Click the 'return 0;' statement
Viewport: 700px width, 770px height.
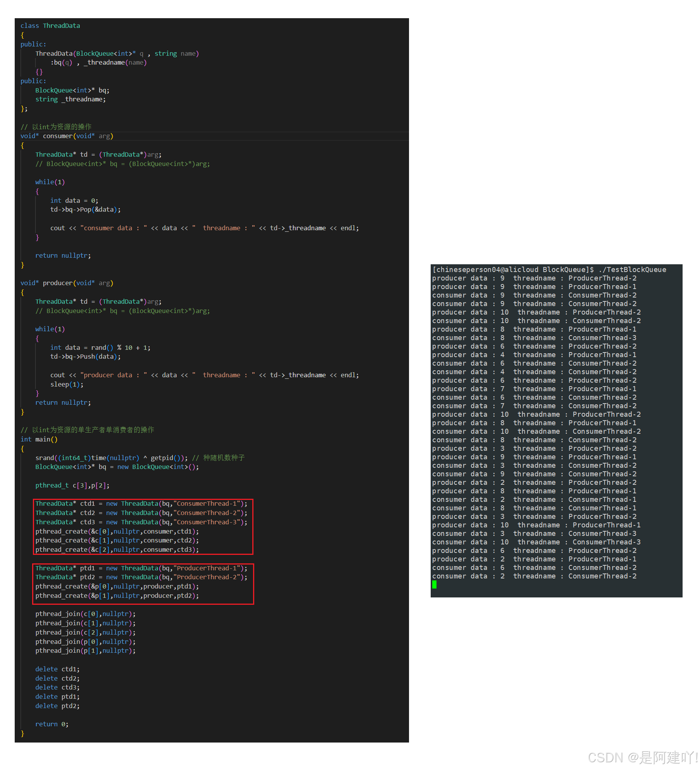[52, 724]
